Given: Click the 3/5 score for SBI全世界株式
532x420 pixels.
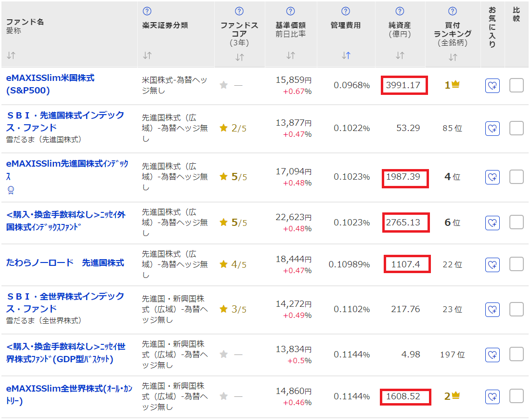Looking at the screenshot, I should (x=239, y=309).
